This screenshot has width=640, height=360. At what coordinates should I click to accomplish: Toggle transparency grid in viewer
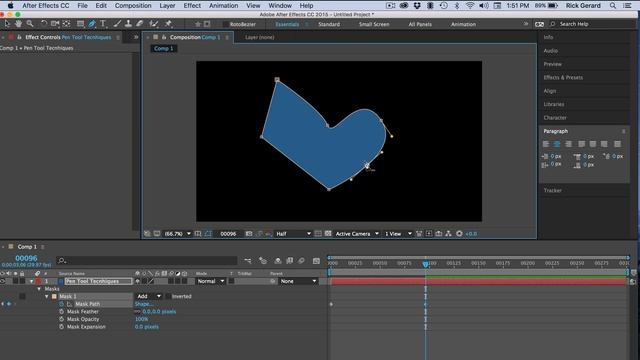pos(328,234)
